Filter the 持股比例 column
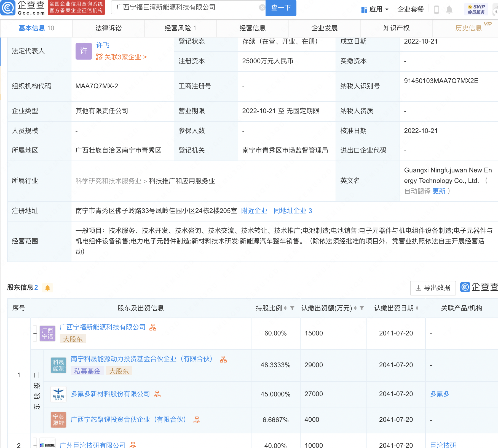The height and width of the screenshot is (448, 498). coord(292,308)
